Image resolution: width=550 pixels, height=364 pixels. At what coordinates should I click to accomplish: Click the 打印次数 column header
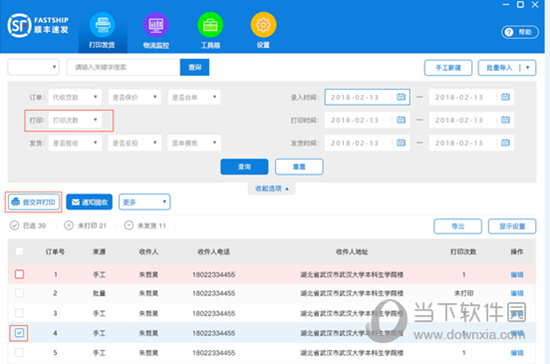pos(463,251)
